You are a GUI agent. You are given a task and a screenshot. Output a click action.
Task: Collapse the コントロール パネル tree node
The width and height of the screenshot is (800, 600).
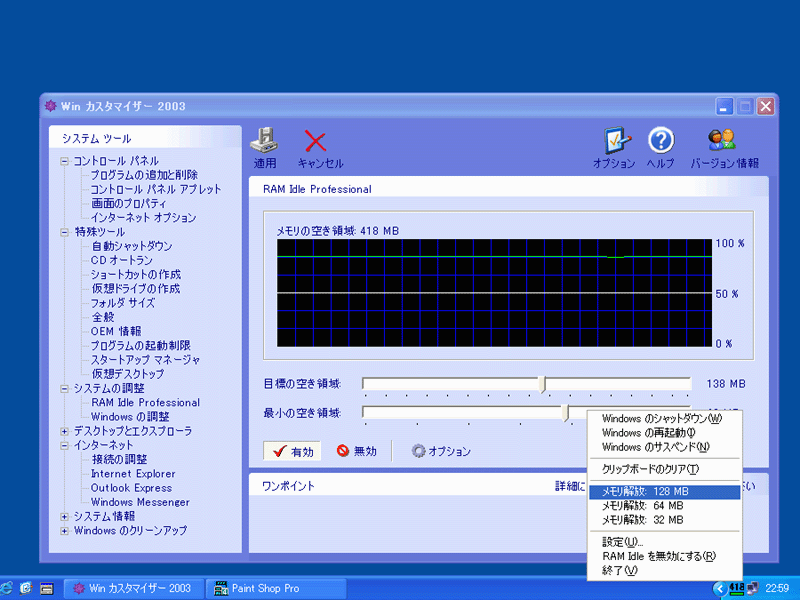tap(64, 161)
